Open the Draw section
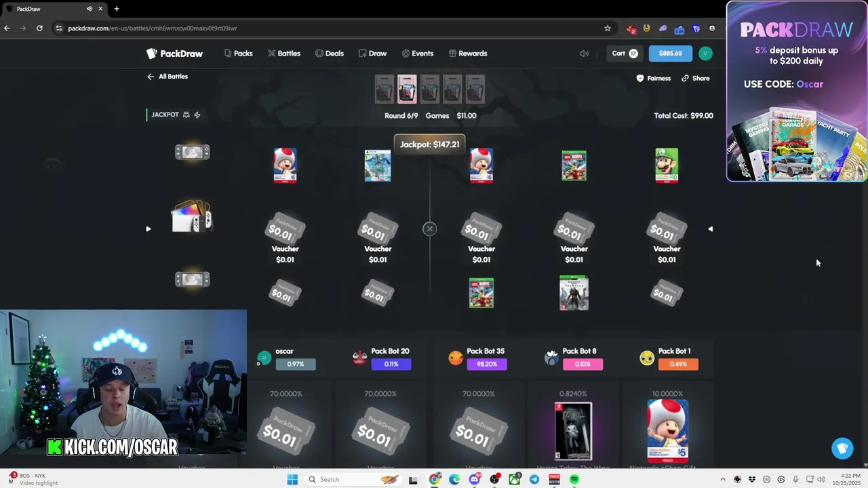Screen dimensions: 868x488 click(372, 54)
